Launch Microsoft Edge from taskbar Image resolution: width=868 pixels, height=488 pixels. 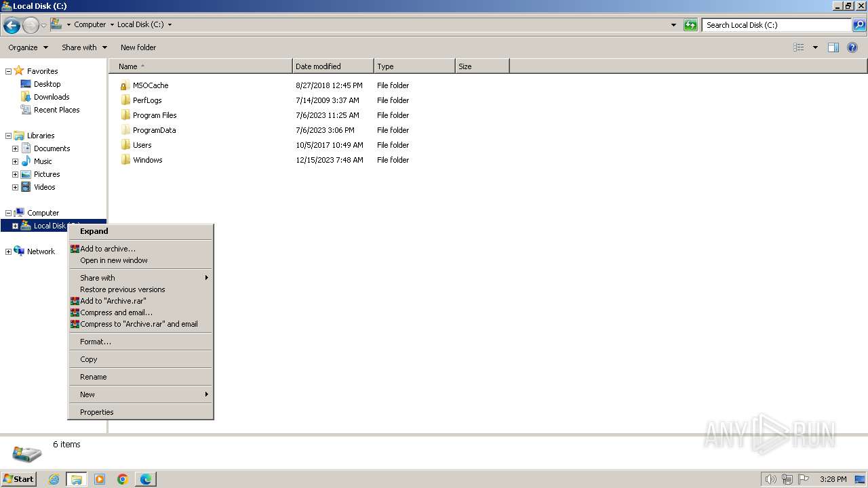[146, 479]
